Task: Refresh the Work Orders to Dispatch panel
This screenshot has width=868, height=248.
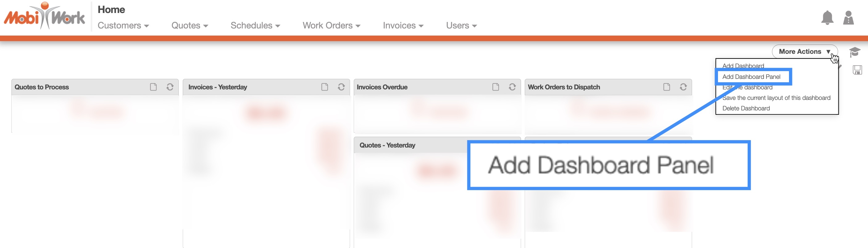Action: coord(683,87)
